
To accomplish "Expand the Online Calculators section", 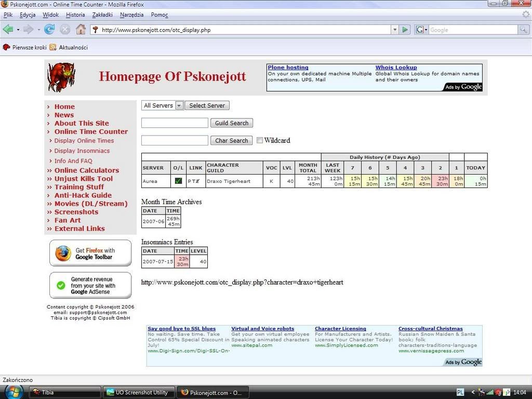I will 87,170.
